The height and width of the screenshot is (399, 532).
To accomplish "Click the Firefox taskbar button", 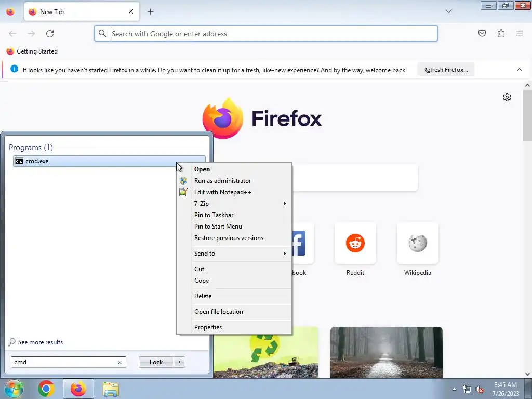I will (x=78, y=389).
